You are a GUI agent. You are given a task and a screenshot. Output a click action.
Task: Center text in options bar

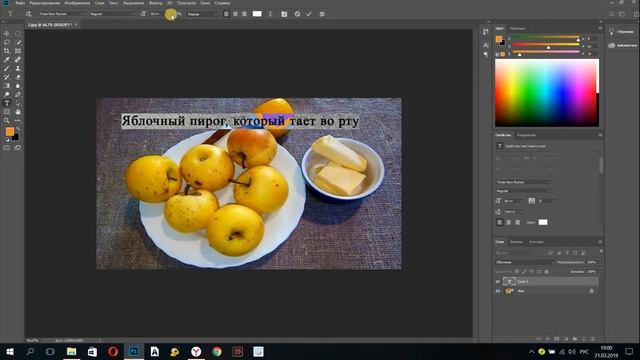pos(236,14)
